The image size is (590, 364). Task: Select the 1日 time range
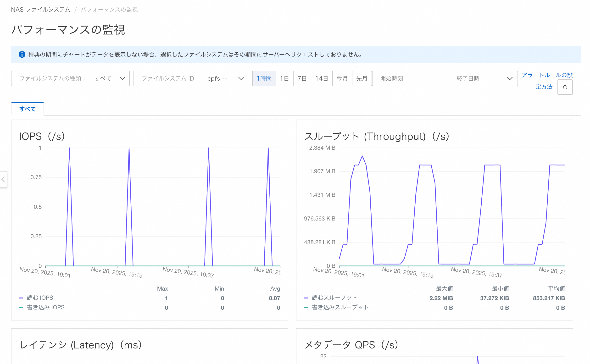pyautogui.click(x=284, y=78)
